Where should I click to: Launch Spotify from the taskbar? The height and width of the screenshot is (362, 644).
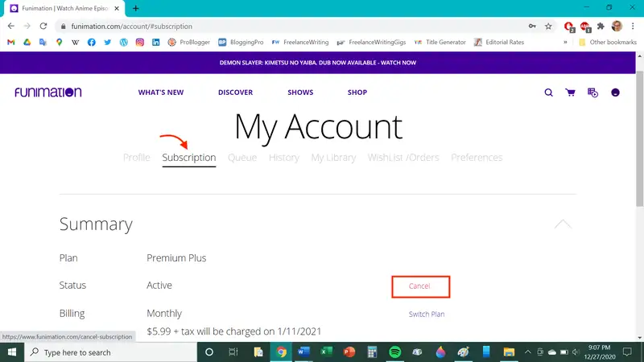(x=395, y=352)
